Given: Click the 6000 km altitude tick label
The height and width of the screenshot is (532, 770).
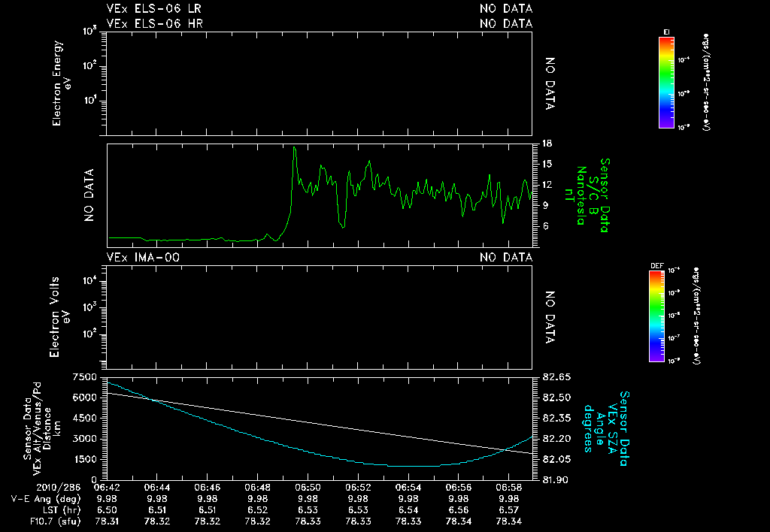Looking at the screenshot, I should [x=84, y=397].
